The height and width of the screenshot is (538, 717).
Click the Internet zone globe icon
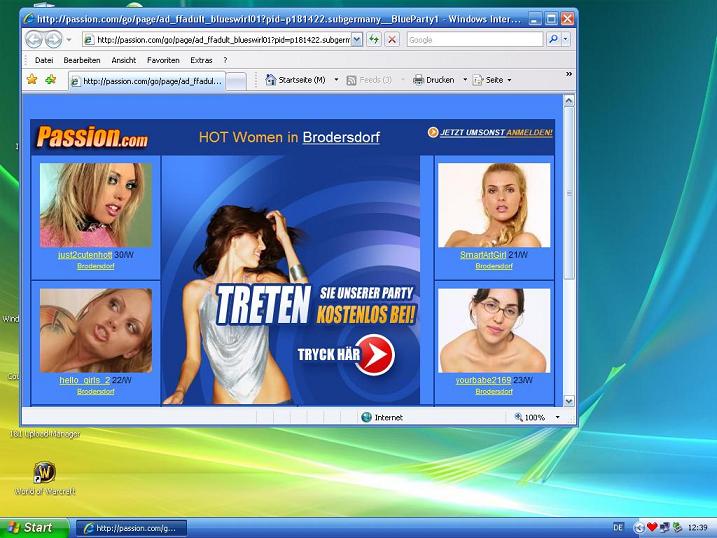[x=366, y=417]
